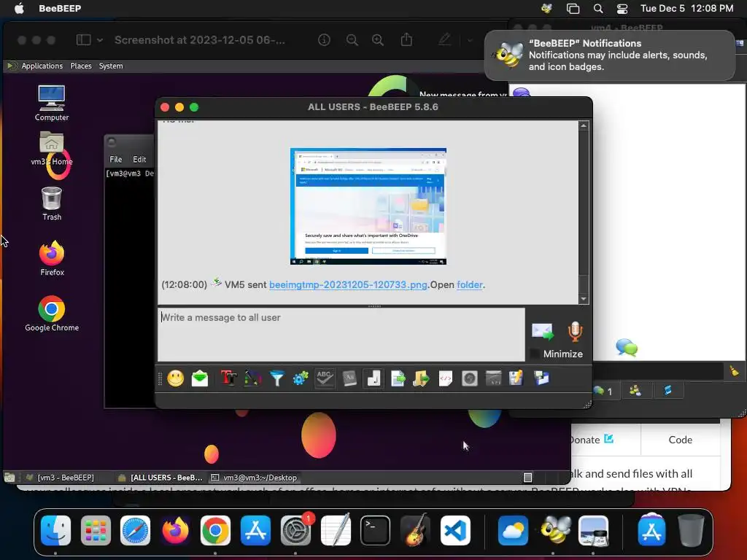Click the broom clear icon in vm4 window
Image resolution: width=747 pixels, height=560 pixels.
(734, 370)
